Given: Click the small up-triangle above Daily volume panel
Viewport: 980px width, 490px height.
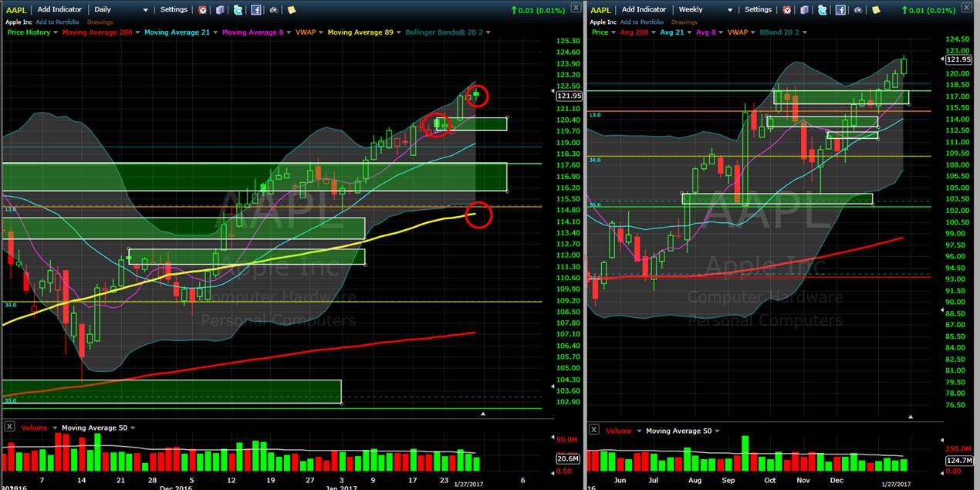Looking at the screenshot, I should coord(483,414).
